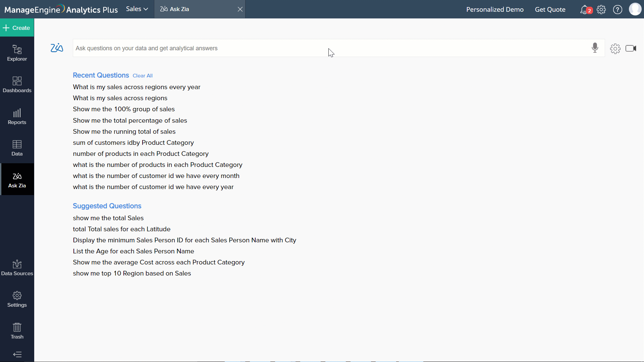Screen dimensions: 644x362
Task: Open the Explorer sidebar icon
Action: pos(17,53)
